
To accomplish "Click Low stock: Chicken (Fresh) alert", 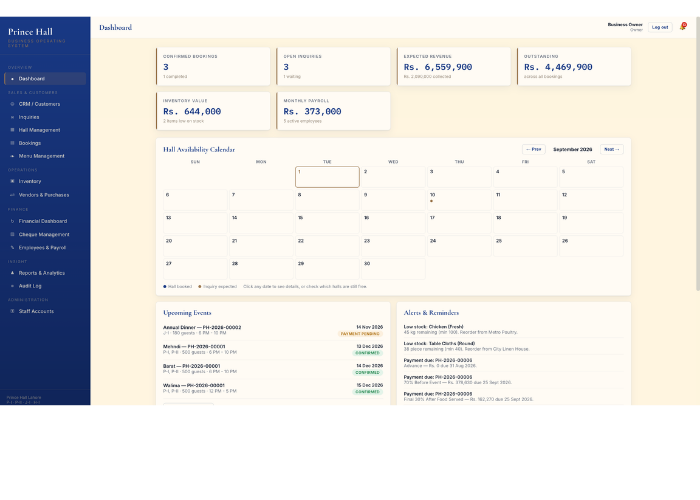I will (x=513, y=329).
